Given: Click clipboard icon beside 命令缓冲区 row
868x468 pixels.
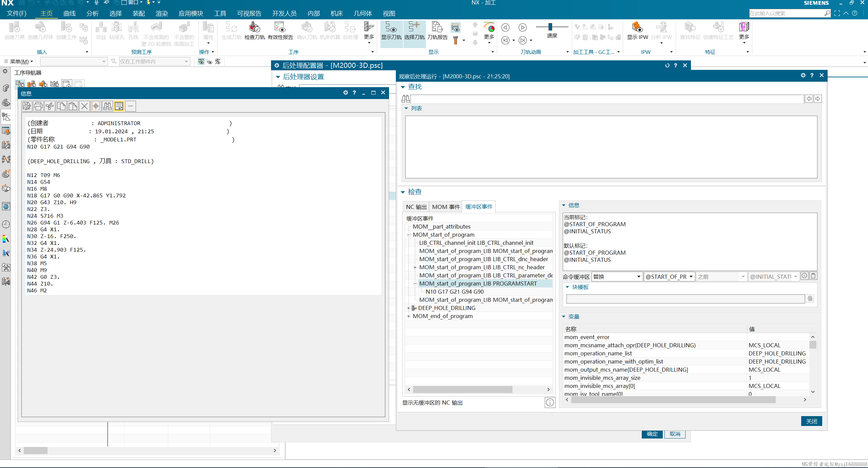Looking at the screenshot, I should [x=813, y=276].
